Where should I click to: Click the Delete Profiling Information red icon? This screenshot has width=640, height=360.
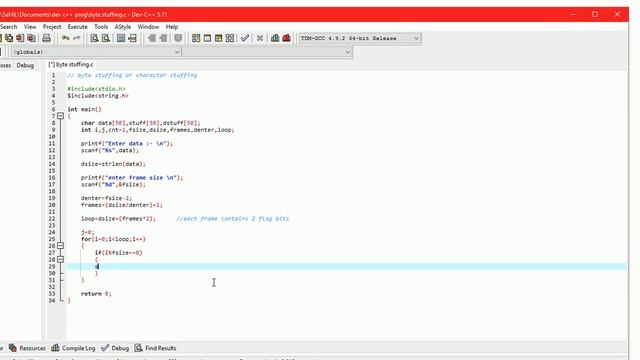pos(287,38)
